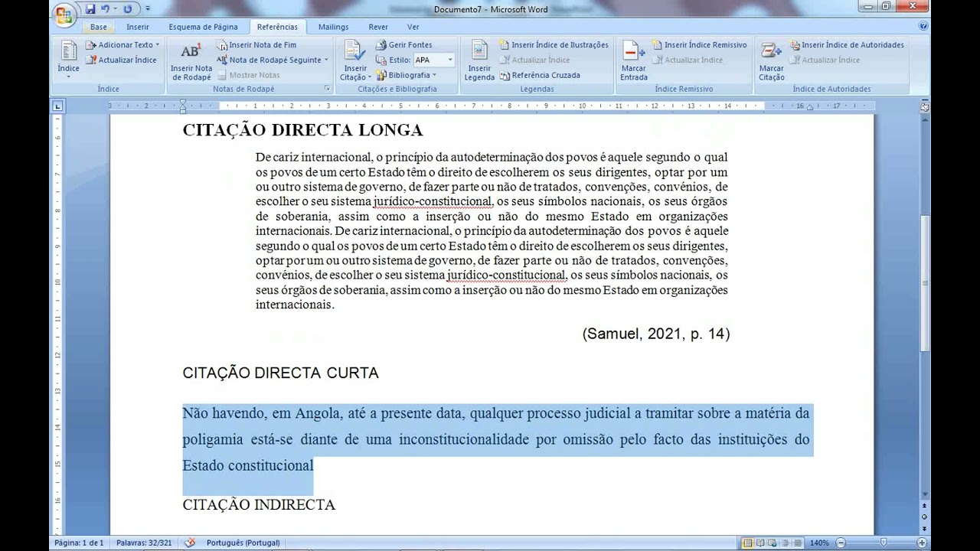Click underlined word jurídico-constitucional in fourth line
980x551 pixels.
coord(433,201)
